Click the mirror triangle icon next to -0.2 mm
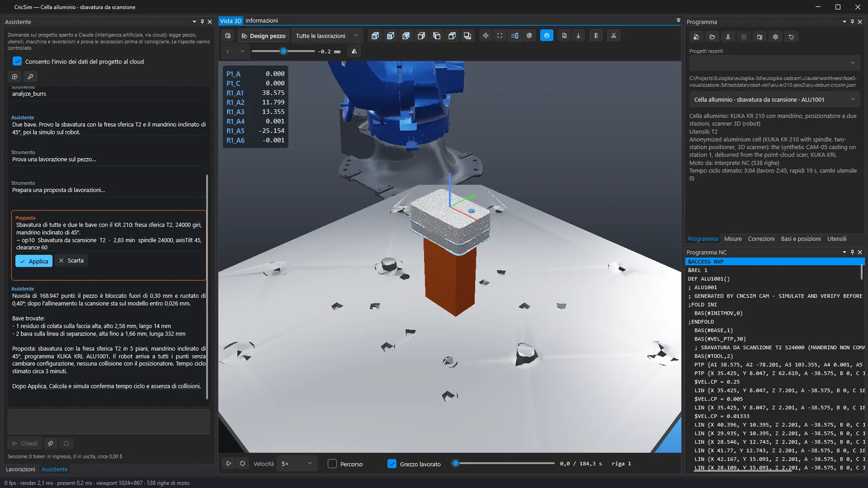868x488 pixels. pos(354,51)
